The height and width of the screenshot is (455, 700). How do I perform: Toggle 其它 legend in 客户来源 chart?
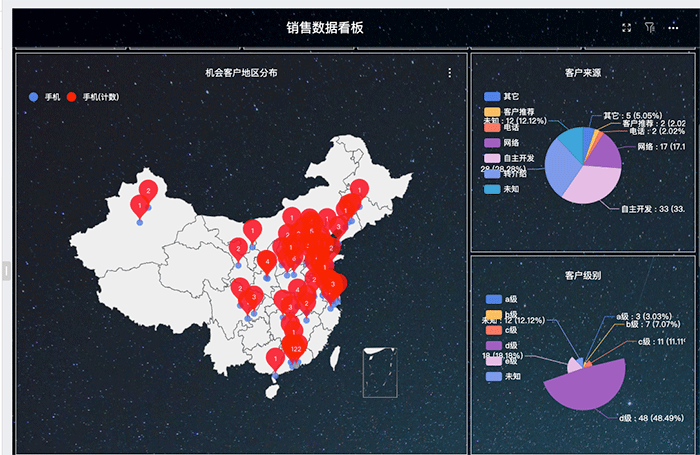(502, 96)
